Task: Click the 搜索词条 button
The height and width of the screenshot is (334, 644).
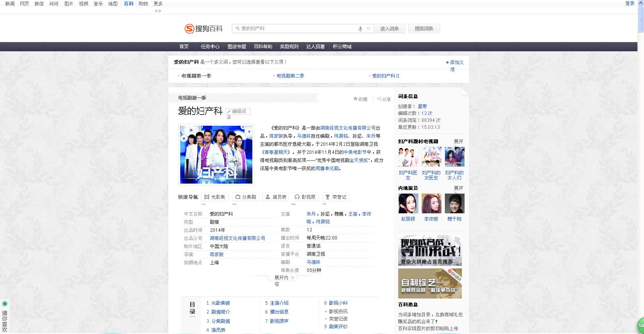Action: pos(424,29)
